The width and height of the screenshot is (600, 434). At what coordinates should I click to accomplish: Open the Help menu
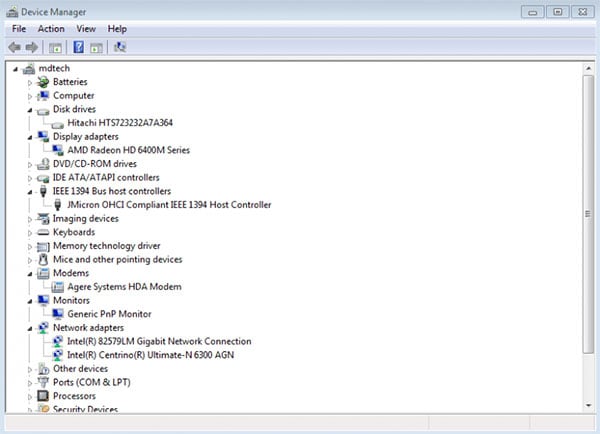coord(117,29)
